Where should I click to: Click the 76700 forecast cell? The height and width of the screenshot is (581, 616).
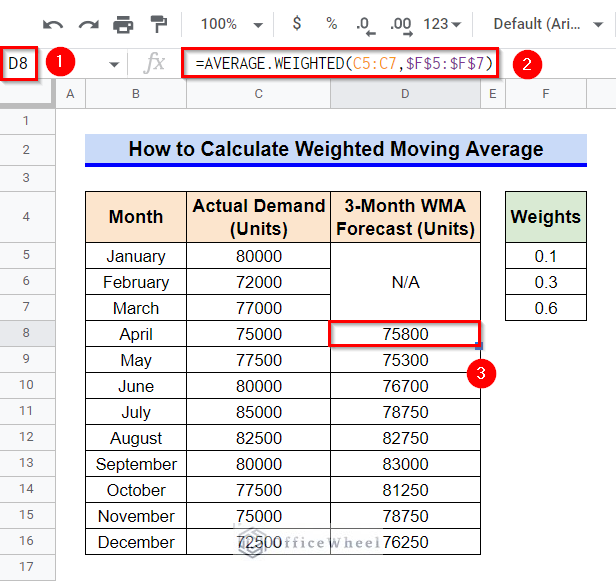tap(405, 386)
